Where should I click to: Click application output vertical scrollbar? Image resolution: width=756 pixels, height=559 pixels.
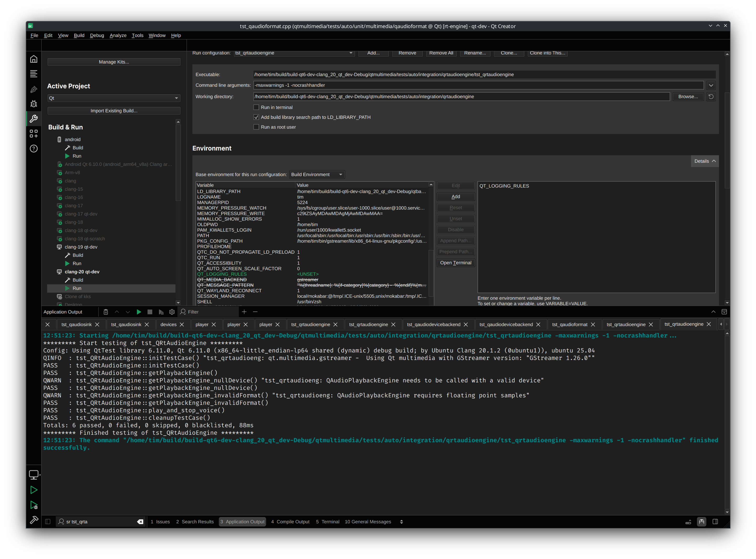[x=727, y=423]
